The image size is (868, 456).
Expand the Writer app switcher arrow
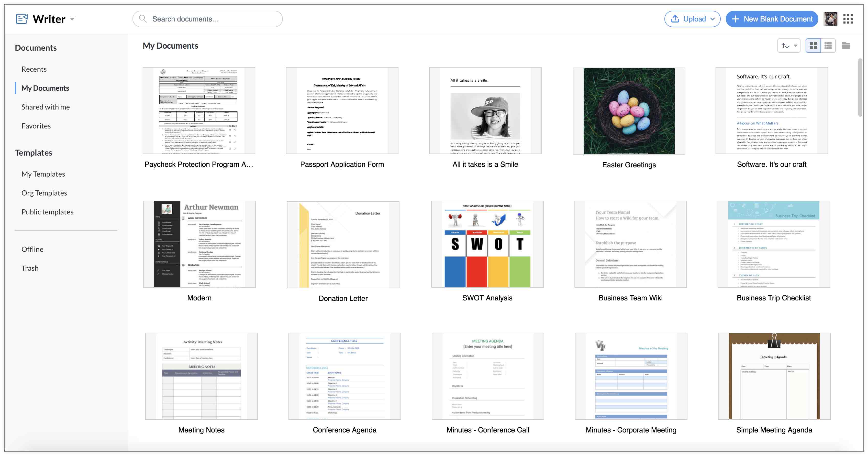point(72,19)
